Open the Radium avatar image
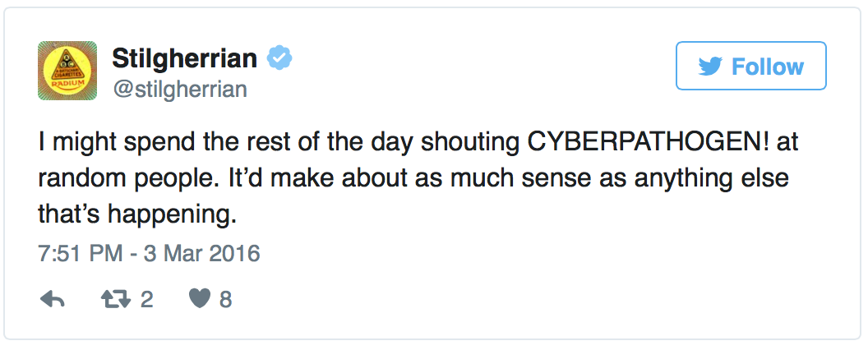Image resolution: width=868 pixels, height=350 pixels. point(67,71)
